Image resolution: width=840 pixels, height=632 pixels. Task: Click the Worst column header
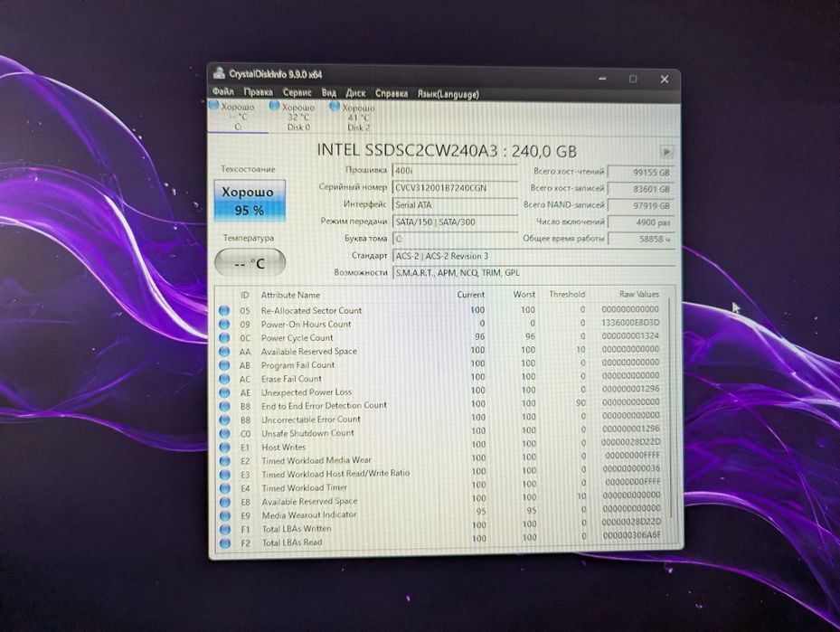(x=524, y=295)
